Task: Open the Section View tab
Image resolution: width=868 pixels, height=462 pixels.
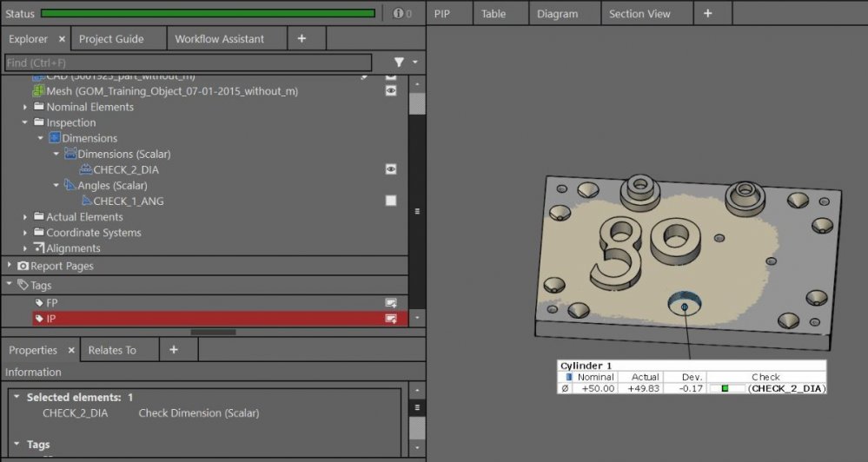Action: pos(639,14)
